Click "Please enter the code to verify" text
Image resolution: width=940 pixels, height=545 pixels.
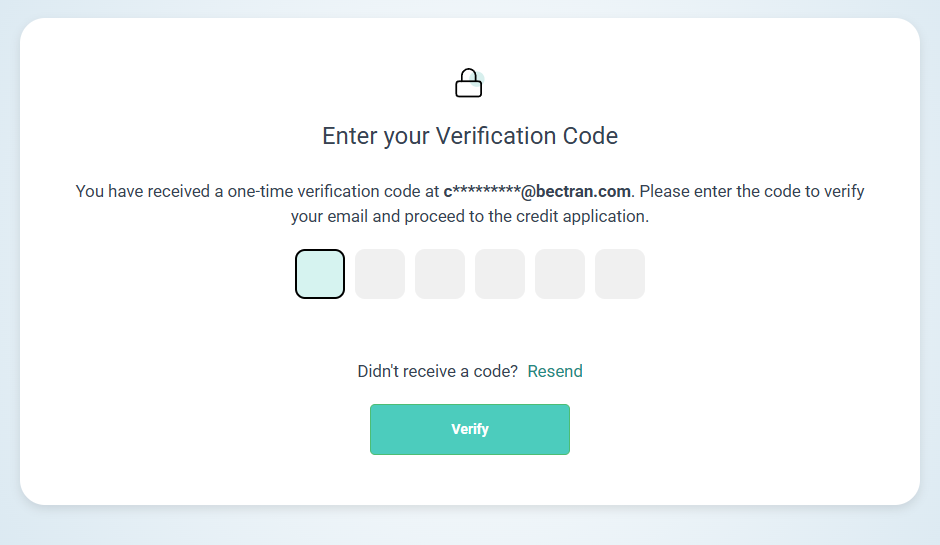[x=752, y=191]
